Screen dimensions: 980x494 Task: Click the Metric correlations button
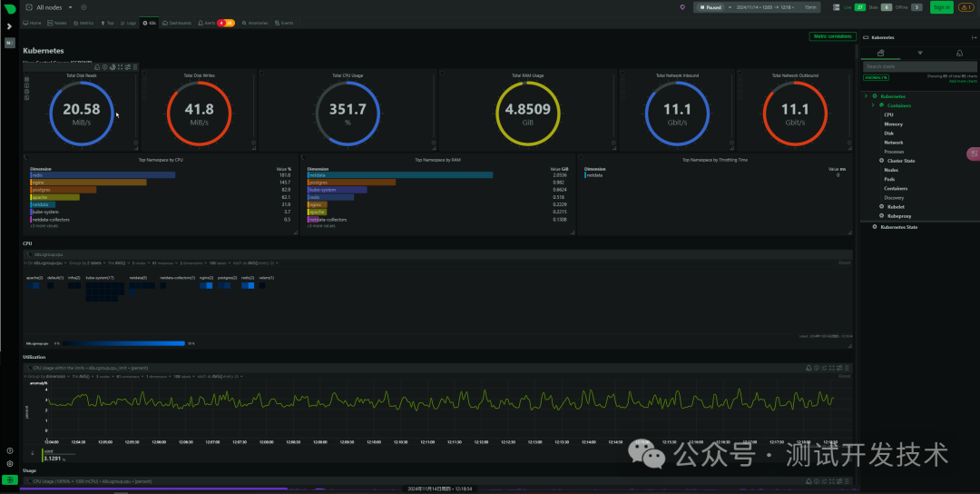832,36
